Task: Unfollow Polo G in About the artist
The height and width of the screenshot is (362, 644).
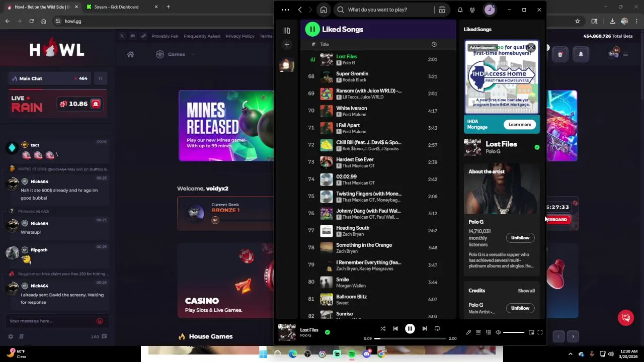Action: pyautogui.click(x=520, y=238)
